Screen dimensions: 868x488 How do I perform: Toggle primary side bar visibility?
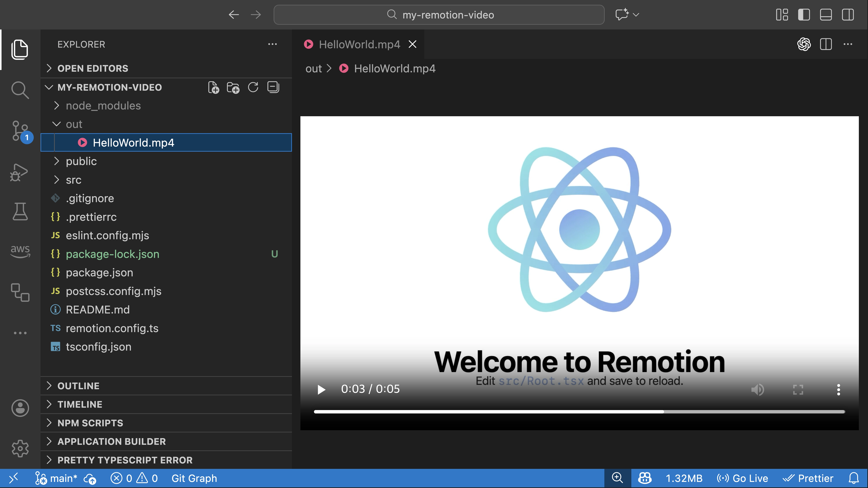[x=804, y=14]
